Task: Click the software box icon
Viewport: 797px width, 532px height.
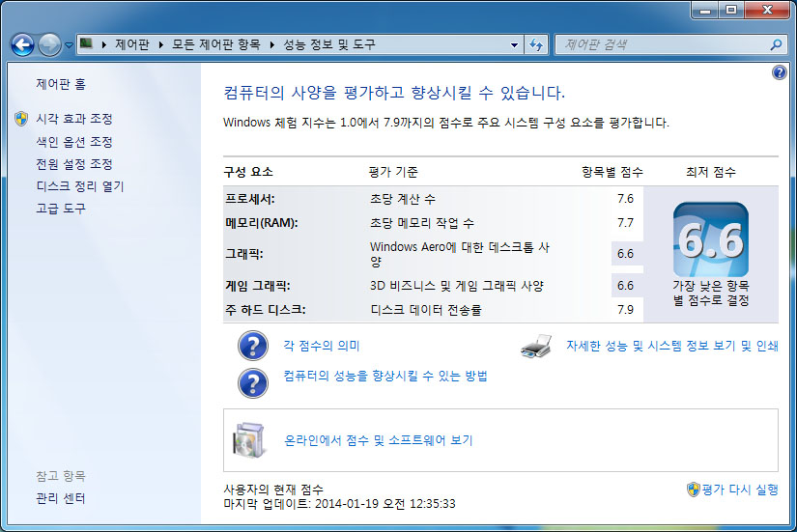Action: [x=248, y=439]
